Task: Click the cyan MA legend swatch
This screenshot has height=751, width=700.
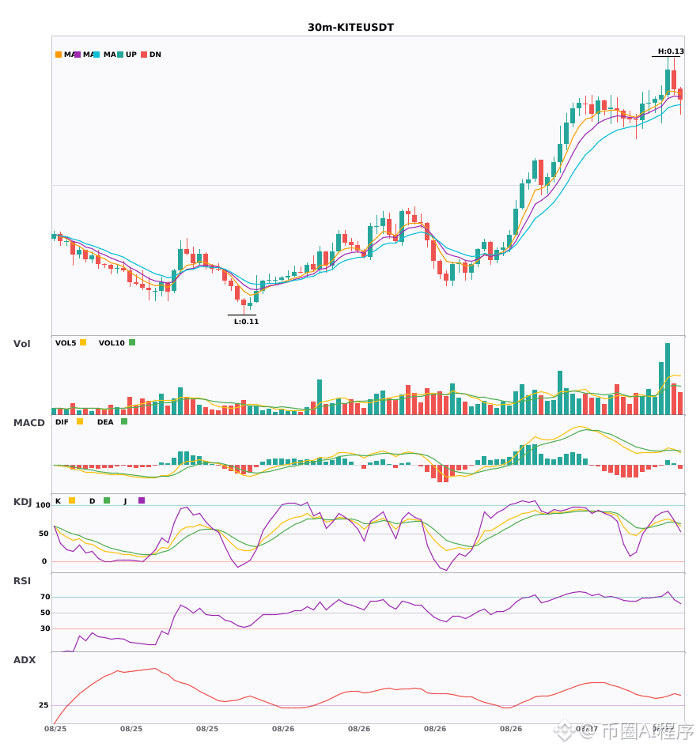Action: (96, 55)
